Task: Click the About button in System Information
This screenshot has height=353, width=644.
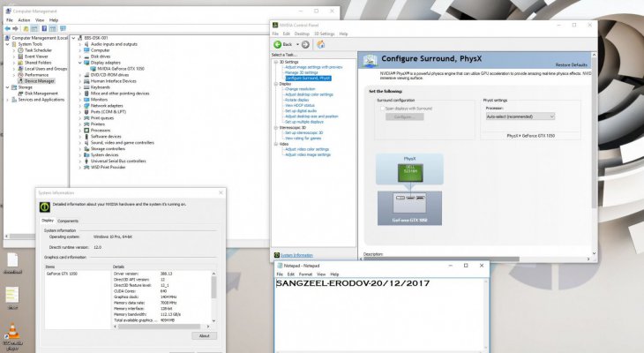Action: coord(204,335)
